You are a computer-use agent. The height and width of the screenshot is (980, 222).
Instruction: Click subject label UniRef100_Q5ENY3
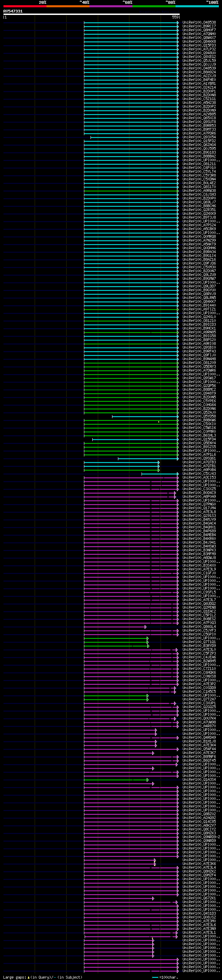tap(199, 366)
